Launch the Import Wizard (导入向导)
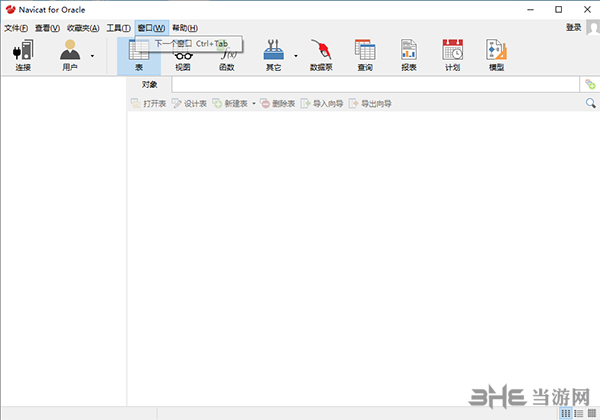 (322, 103)
